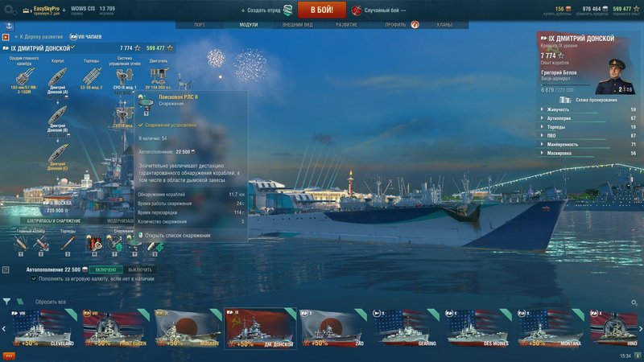644x362 pixels.
Task: Switch to the РАЗВИТИЕ tab
Action: tap(346, 25)
